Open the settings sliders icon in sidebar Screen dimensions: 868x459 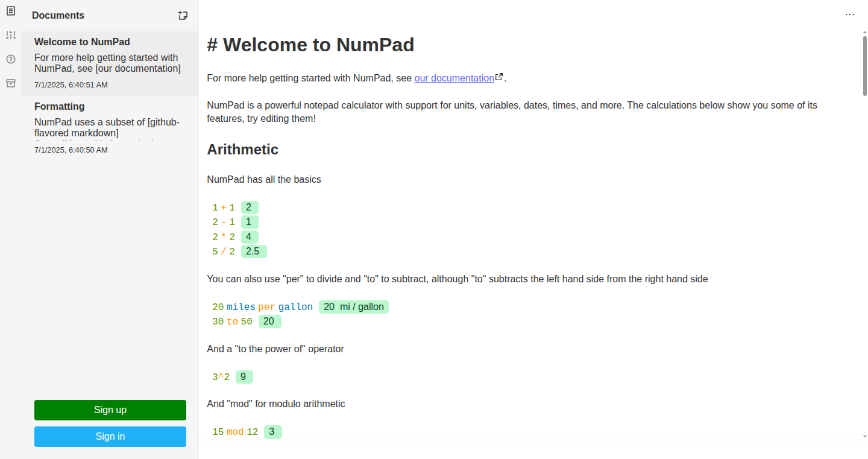(x=11, y=35)
